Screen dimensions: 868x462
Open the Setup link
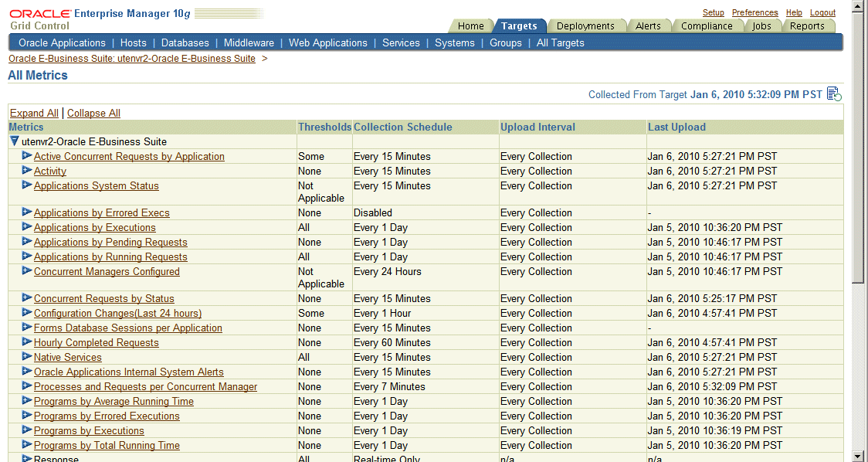coord(714,12)
